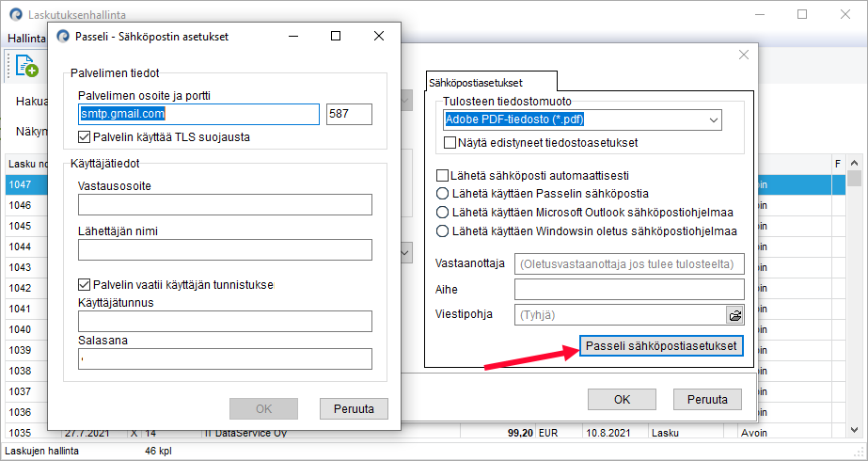Click the new invoice icon in toolbar
Image resolution: width=868 pixels, height=461 pixels.
[26, 66]
